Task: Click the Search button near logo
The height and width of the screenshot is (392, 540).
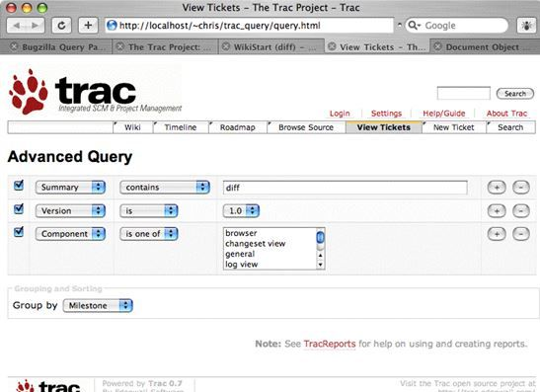Action: click(515, 94)
